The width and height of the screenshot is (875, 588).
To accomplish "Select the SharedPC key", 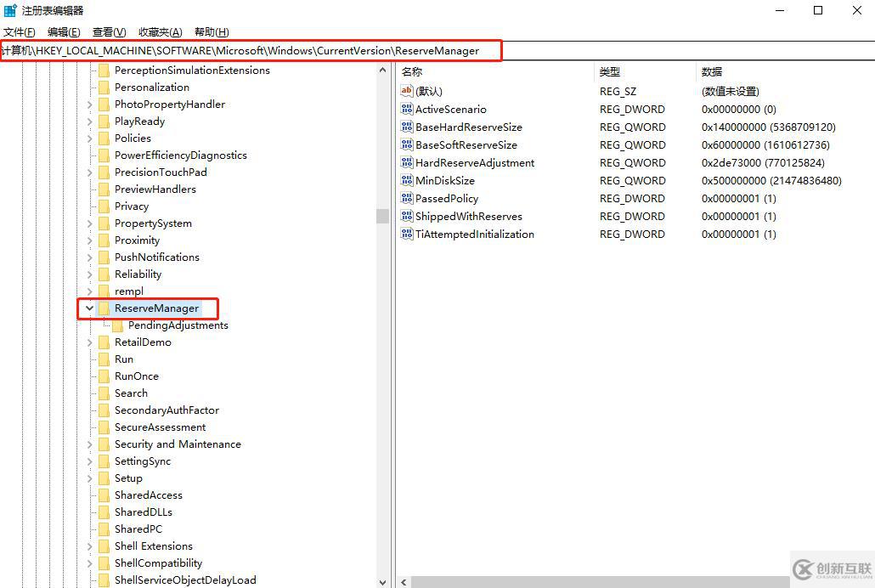I will tap(138, 529).
